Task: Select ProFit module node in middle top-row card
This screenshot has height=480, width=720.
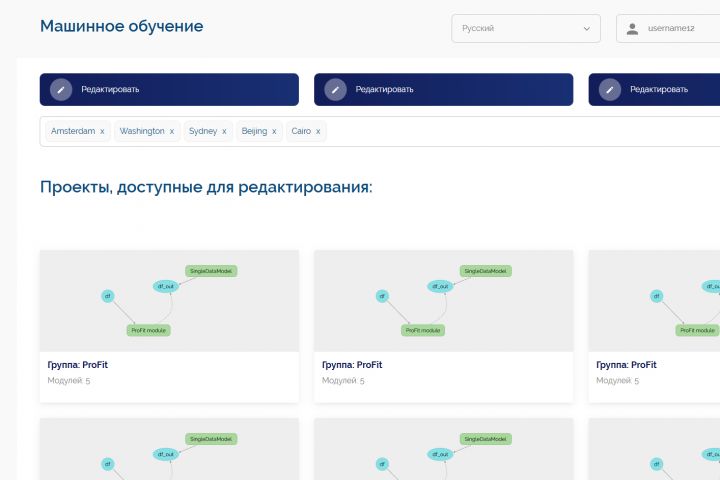Action: [x=423, y=330]
